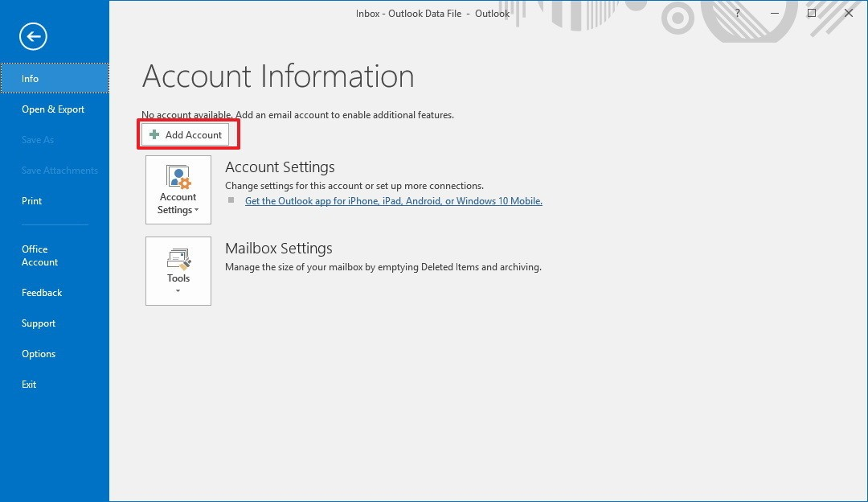Click the back arrow to leave Backstage view
The width and height of the screenshot is (868, 502).
[32, 36]
